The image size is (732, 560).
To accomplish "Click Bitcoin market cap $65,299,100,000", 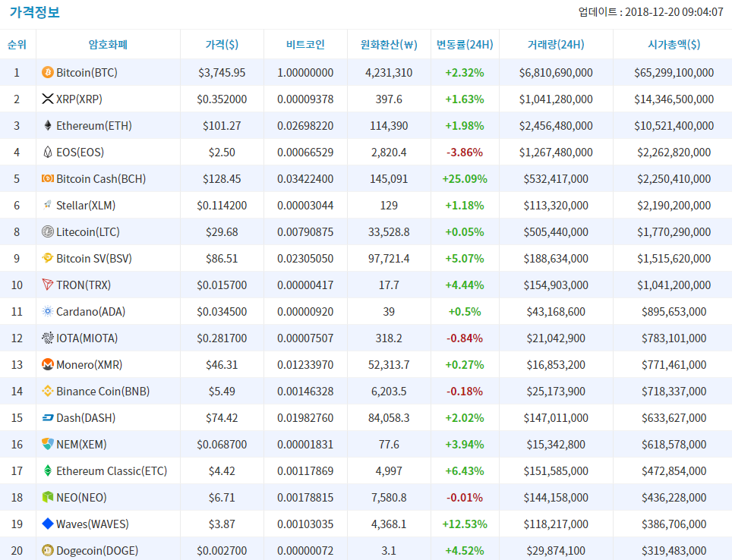I will [x=674, y=73].
